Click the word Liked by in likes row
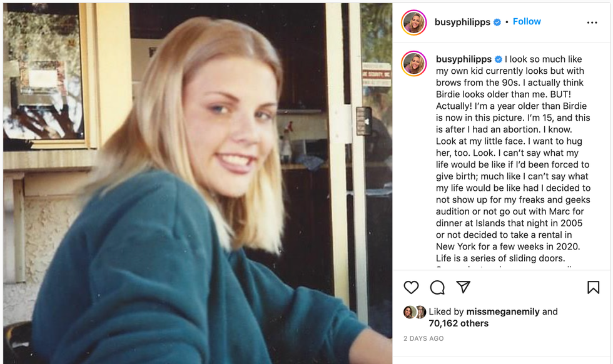 tap(446, 311)
